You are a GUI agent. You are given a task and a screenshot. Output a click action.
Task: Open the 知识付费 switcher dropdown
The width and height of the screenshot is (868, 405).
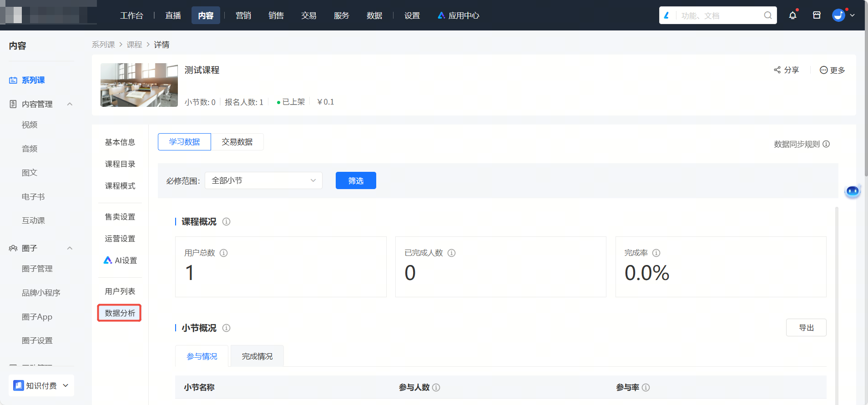click(41, 385)
